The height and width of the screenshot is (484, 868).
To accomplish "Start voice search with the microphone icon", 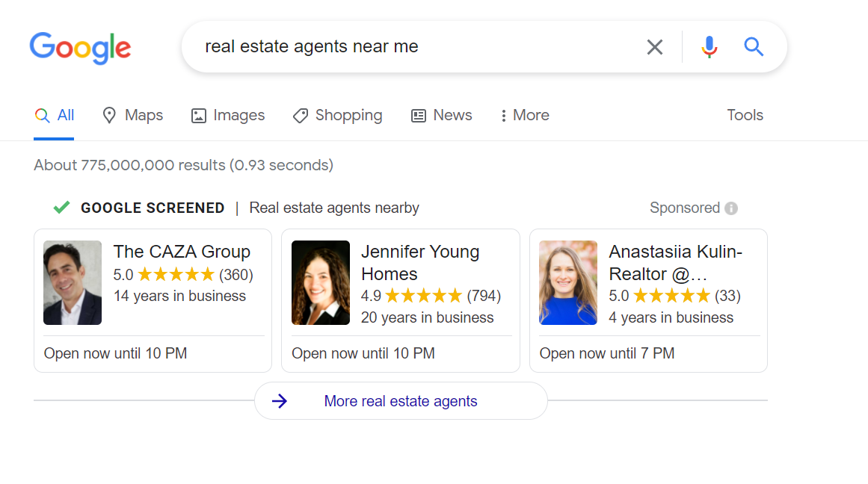I will point(709,47).
